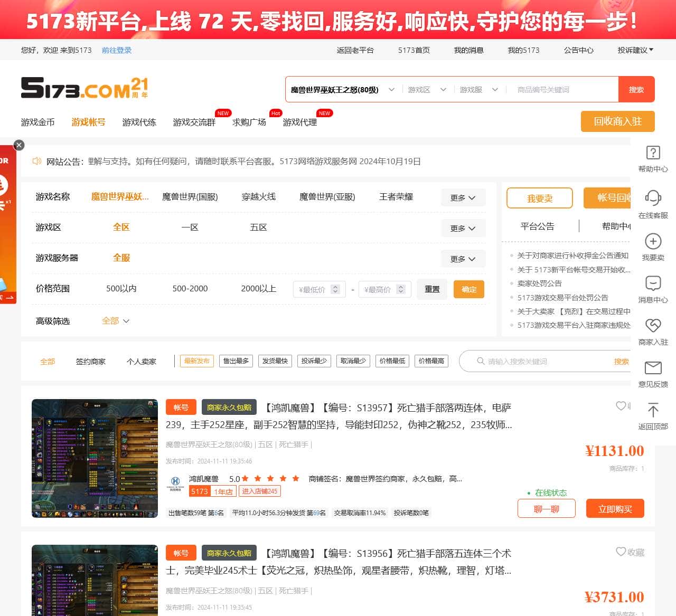Select the 2000以上 price range
The image size is (676, 616).
pyautogui.click(x=258, y=289)
